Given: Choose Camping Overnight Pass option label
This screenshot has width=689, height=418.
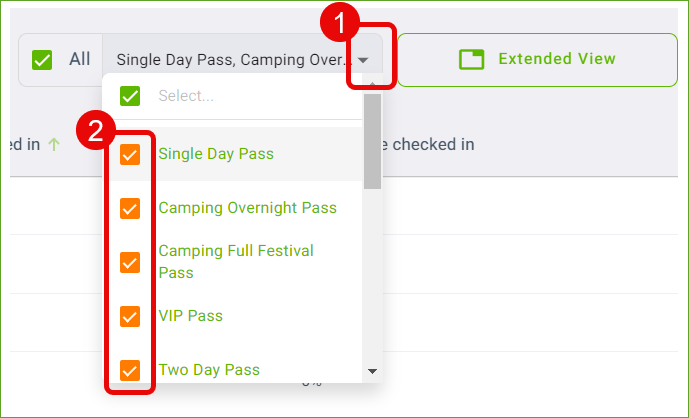Looking at the screenshot, I should pos(247,208).
